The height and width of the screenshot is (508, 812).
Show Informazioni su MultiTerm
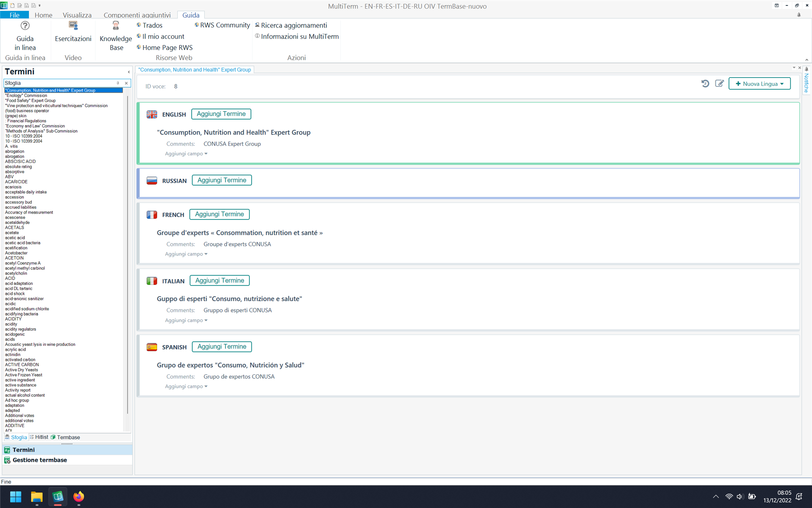pos(297,37)
